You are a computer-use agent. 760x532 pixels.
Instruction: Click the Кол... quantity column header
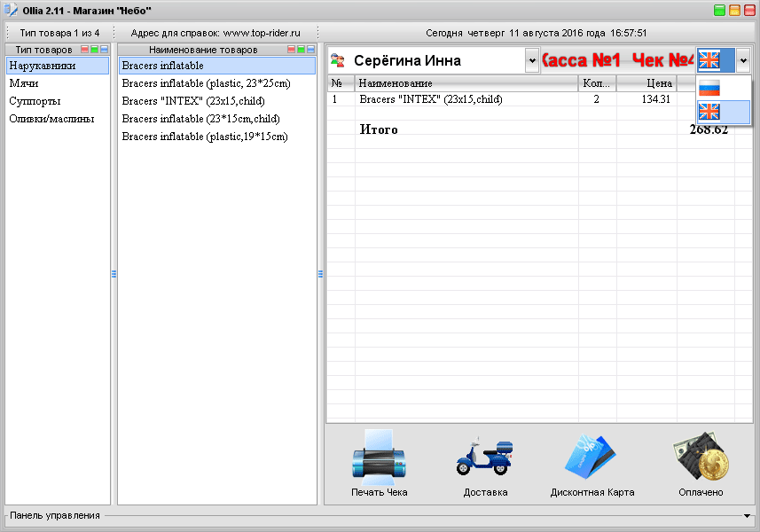(597, 83)
